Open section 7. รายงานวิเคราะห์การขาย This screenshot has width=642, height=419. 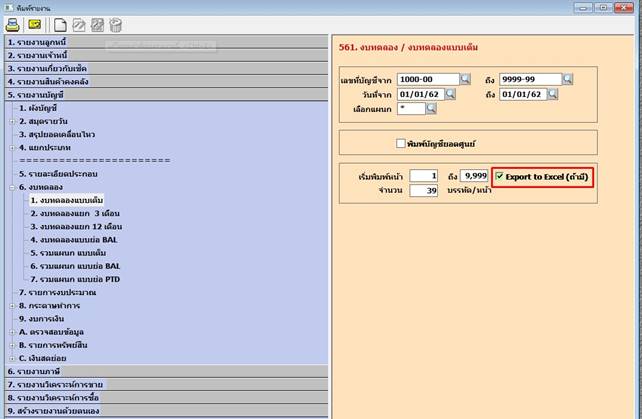[166, 385]
